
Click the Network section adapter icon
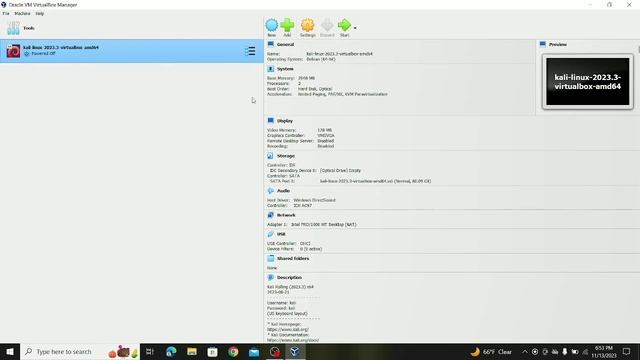pyautogui.click(x=271, y=215)
